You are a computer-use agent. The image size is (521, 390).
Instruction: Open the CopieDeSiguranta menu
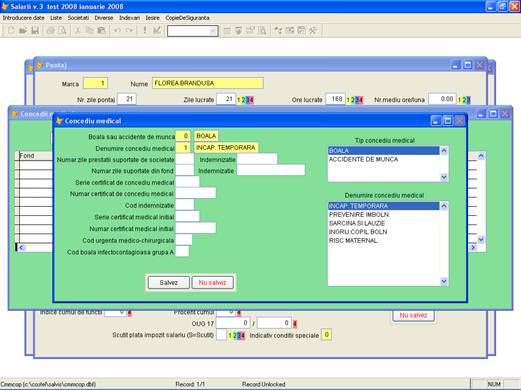point(187,18)
